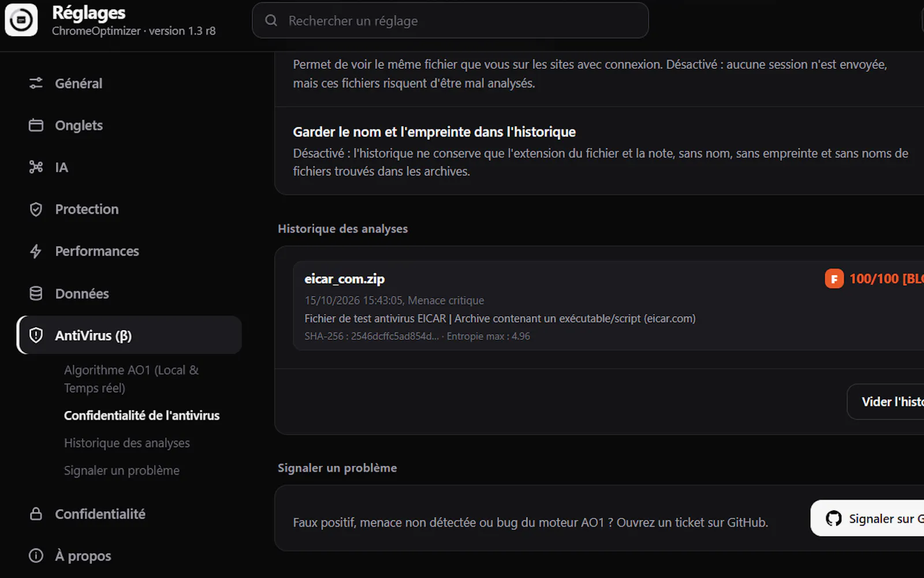Click the Faux positif GitHub ticket text
Screen dimensions: 924x578
coord(531,523)
